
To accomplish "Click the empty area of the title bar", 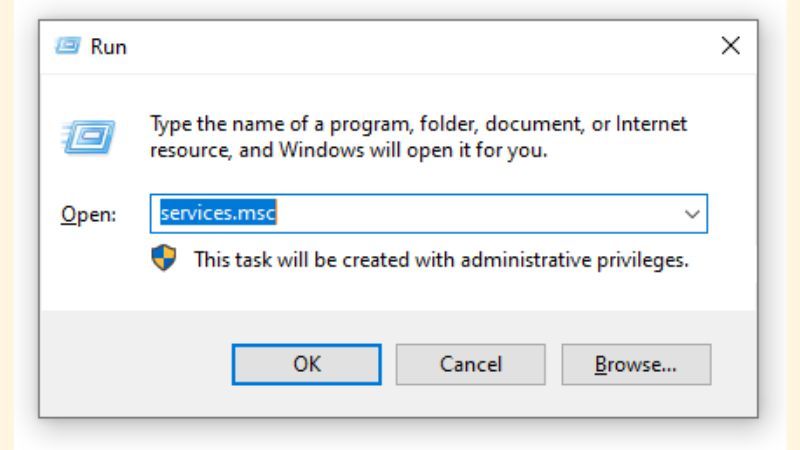I will point(400,46).
